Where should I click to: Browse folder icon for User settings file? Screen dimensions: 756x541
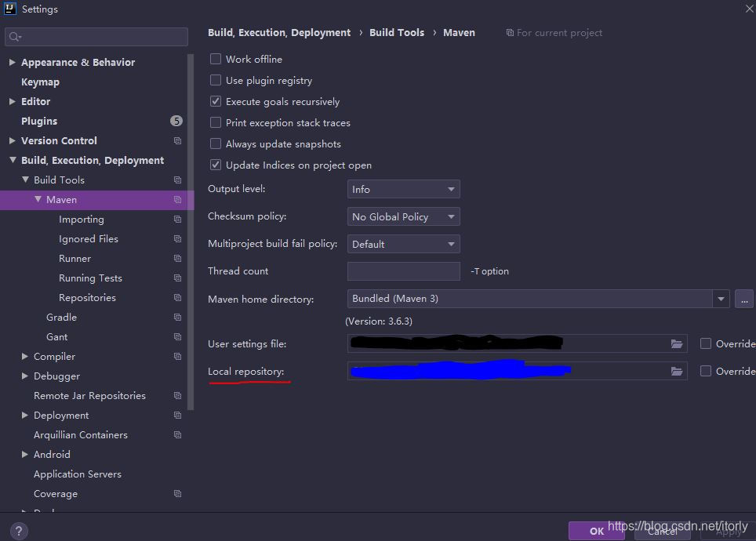click(677, 343)
